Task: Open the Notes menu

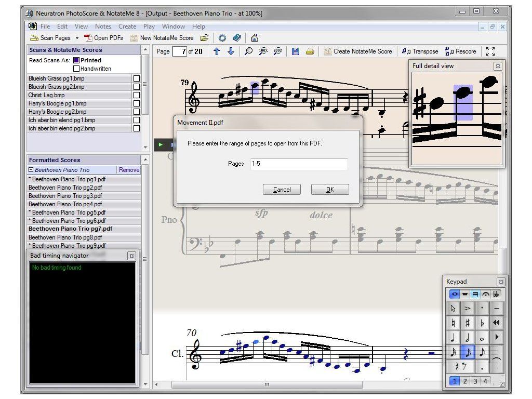Action: click(103, 26)
